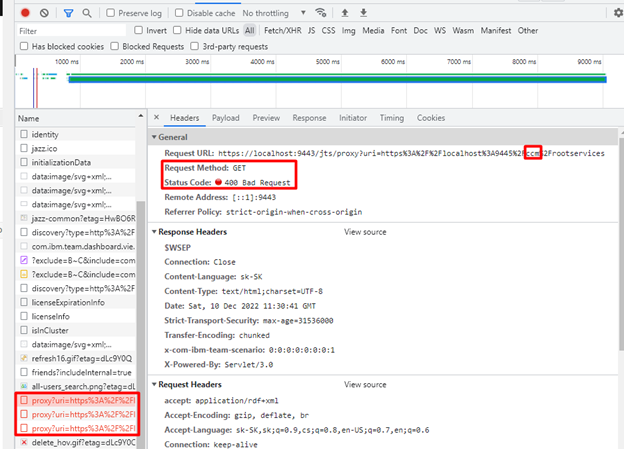The height and width of the screenshot is (449, 624).
Task: Open the Preview tab
Action: 266,118
